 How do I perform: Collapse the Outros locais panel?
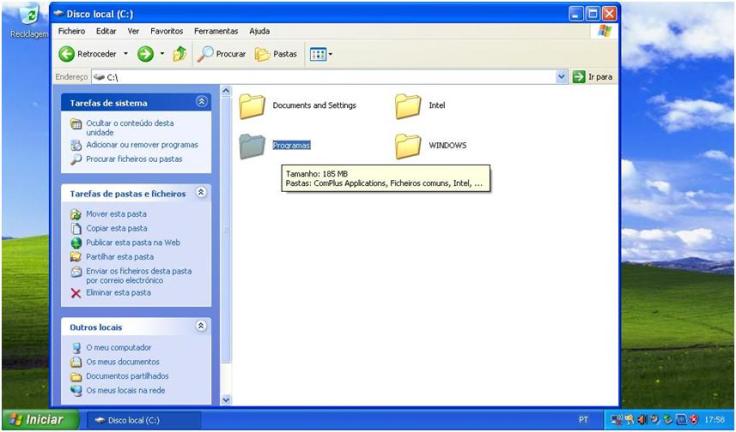(202, 326)
